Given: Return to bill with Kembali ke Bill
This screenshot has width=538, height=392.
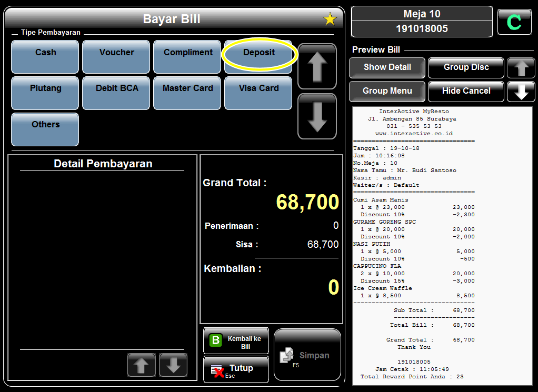Looking at the screenshot, I should 236,341.
